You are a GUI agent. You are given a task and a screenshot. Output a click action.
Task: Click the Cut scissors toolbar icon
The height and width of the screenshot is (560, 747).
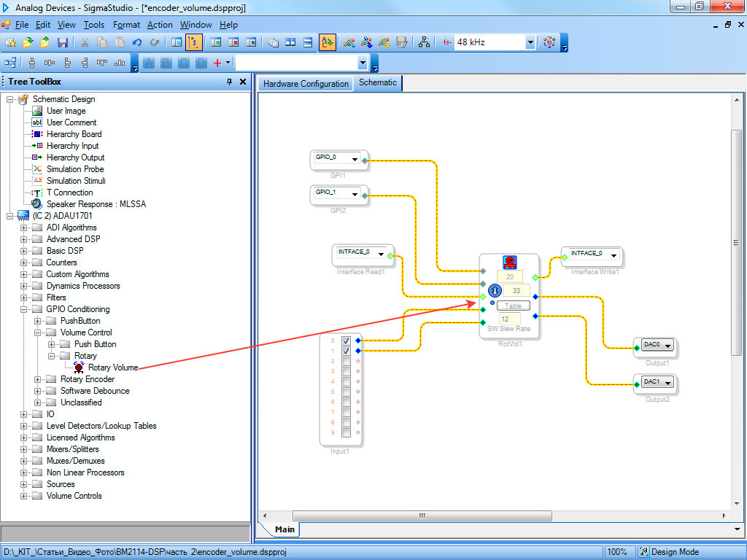click(x=85, y=42)
